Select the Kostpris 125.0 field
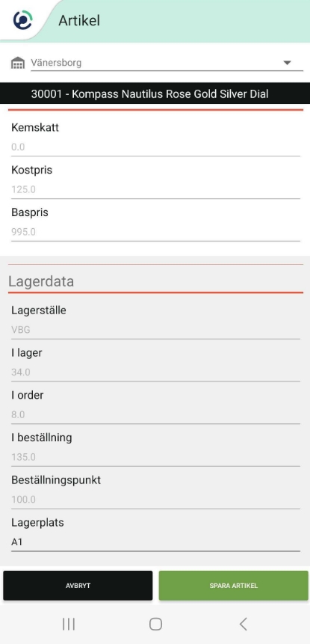Image resolution: width=310 pixels, height=644 pixels. (x=155, y=189)
